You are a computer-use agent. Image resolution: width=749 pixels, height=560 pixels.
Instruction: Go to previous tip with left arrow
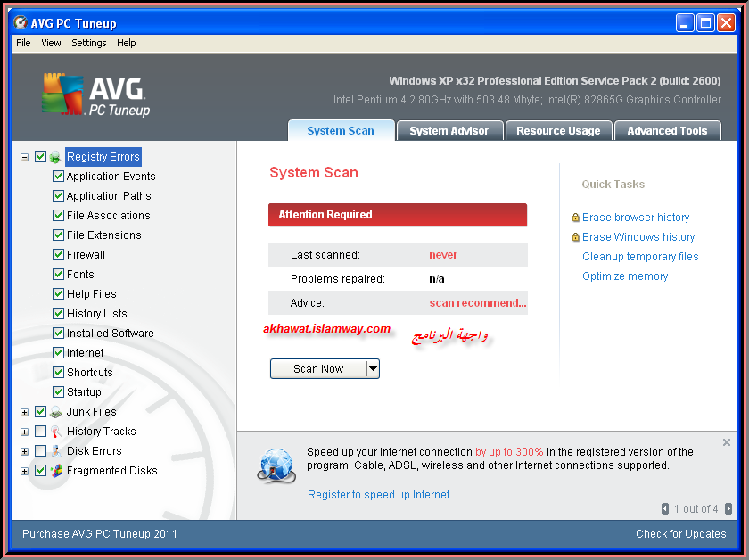pyautogui.click(x=665, y=509)
